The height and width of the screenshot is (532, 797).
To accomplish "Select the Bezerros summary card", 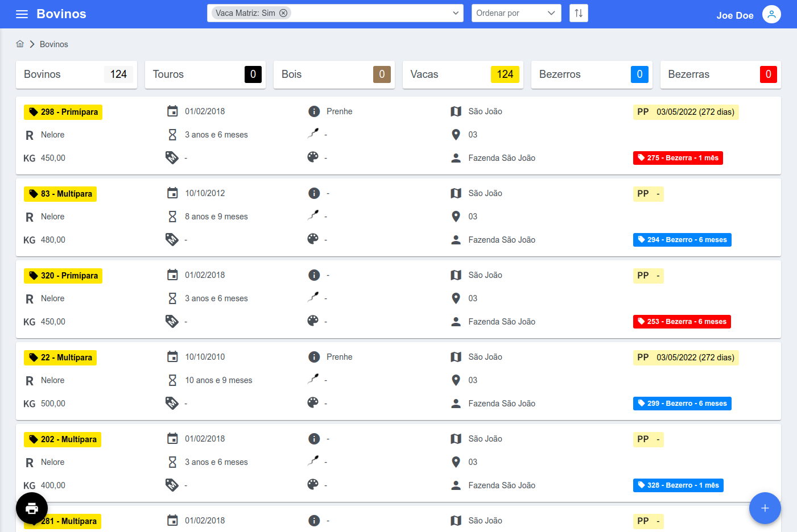I will click(592, 74).
